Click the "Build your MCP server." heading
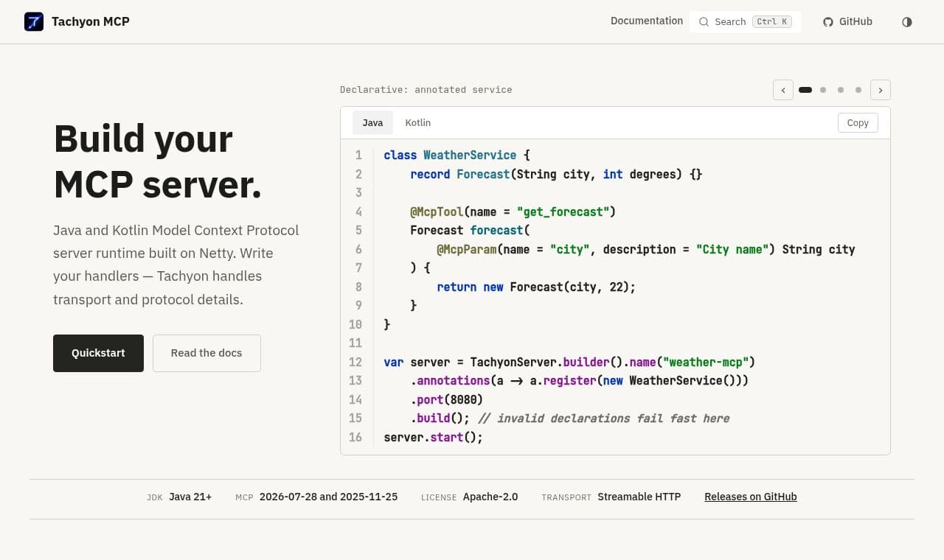This screenshot has width=944, height=560. pyautogui.click(x=158, y=161)
